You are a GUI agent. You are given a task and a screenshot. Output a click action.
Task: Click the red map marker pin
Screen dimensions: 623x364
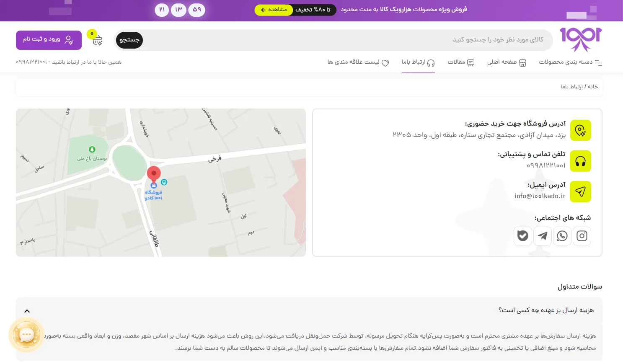coord(154,174)
